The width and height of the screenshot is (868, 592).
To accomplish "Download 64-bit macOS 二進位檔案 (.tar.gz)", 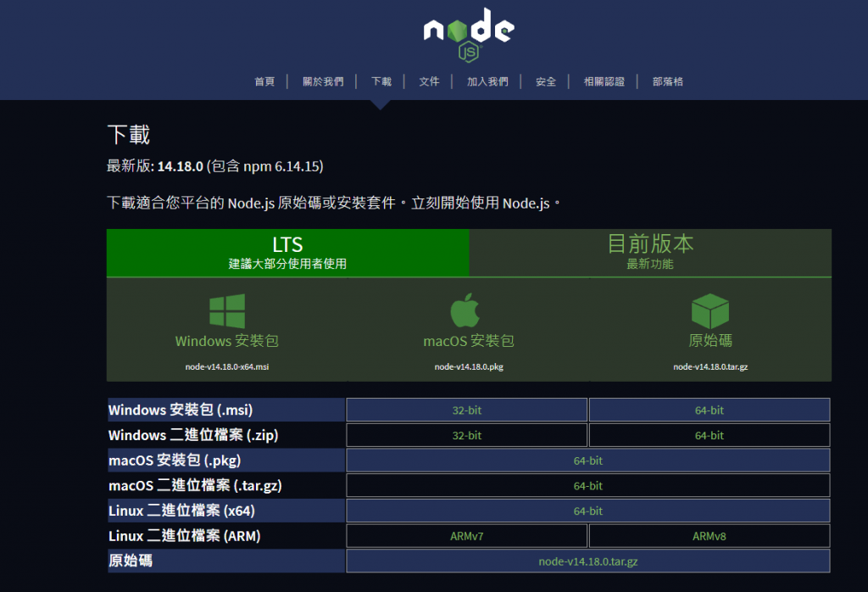I will pyautogui.click(x=588, y=486).
